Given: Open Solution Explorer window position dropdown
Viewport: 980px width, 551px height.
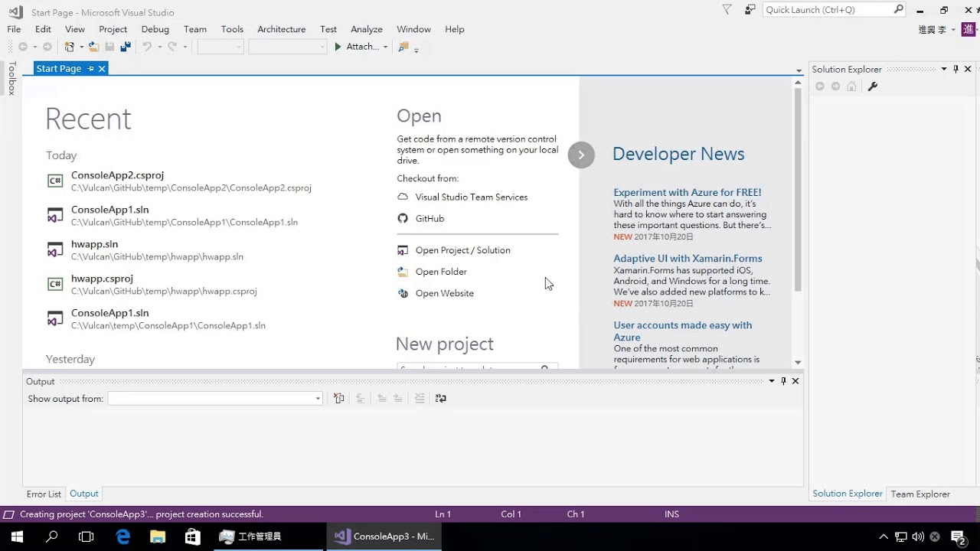Looking at the screenshot, I should point(944,69).
